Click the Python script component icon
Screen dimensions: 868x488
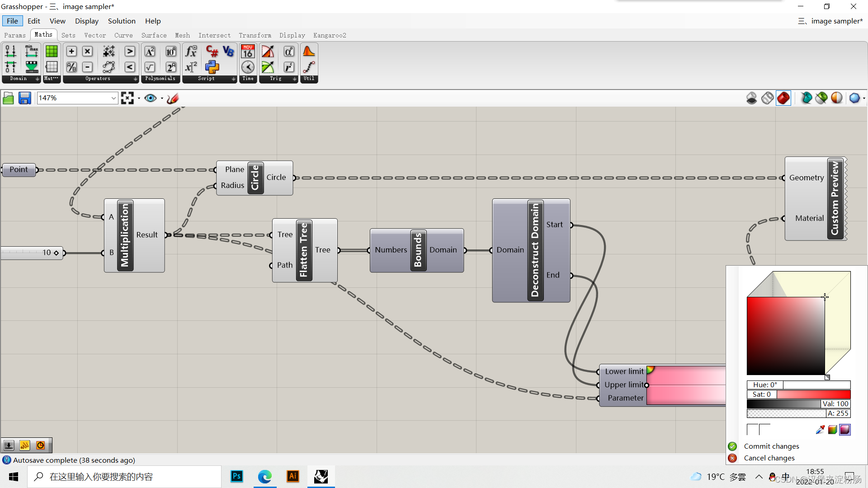click(212, 67)
